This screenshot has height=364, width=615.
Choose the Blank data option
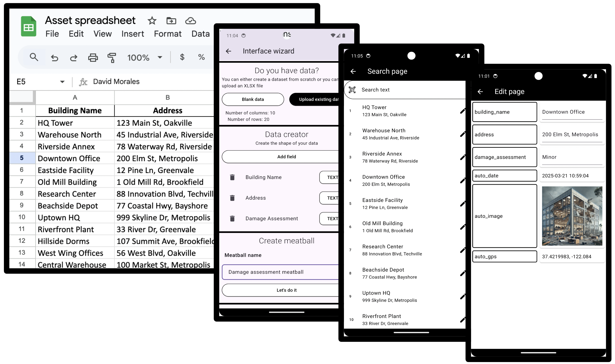coord(253,99)
